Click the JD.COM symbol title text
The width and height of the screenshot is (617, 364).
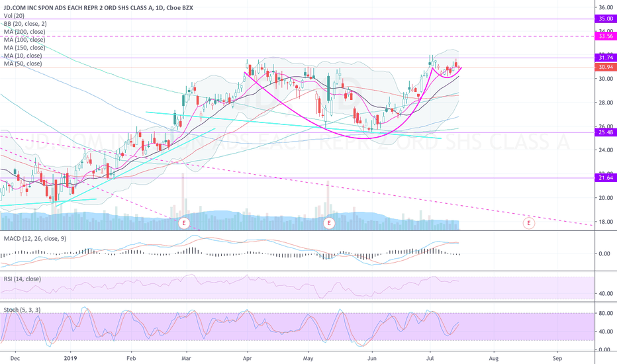point(99,7)
